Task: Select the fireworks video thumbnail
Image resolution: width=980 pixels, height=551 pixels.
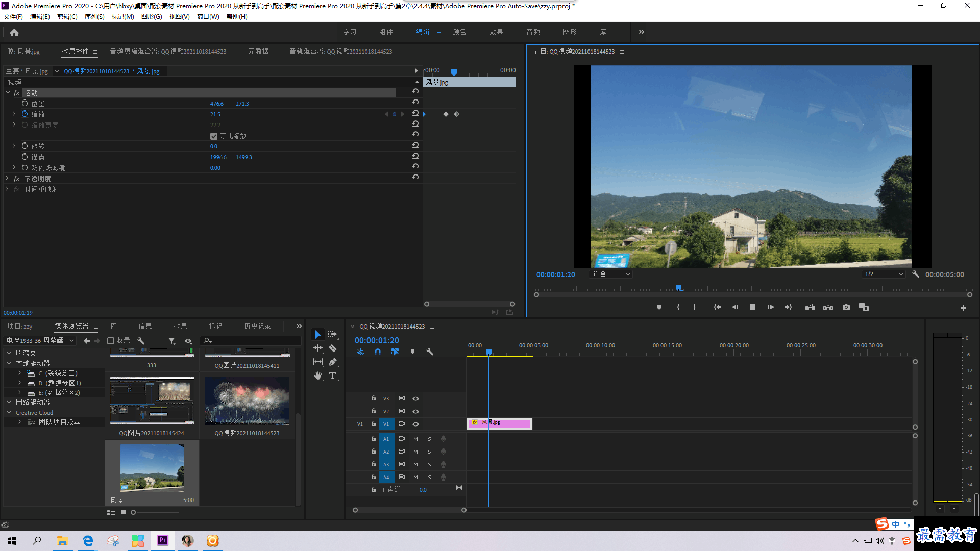Action: coord(247,401)
